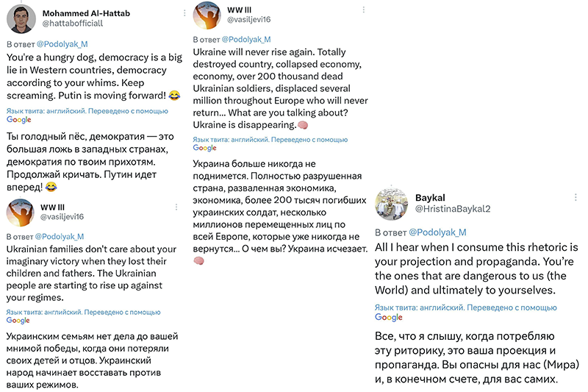
Task: Click Google translation notice under Baykal's tweet
Action: (466, 312)
